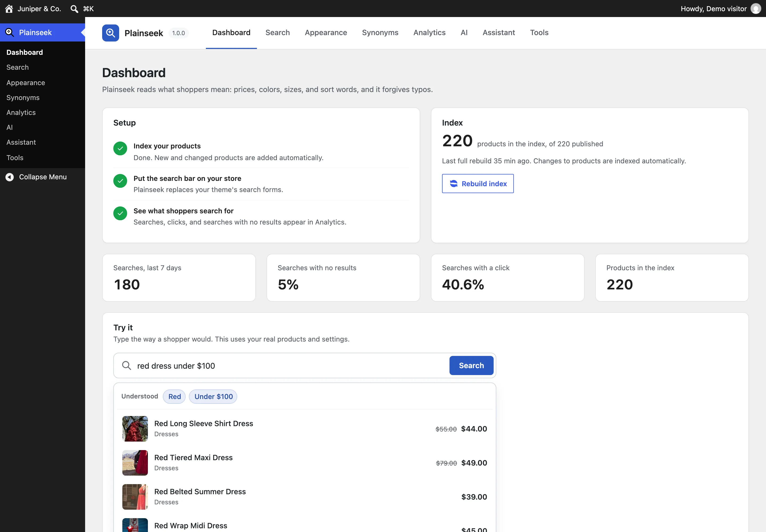Click the blue Search button in Try it
The height and width of the screenshot is (532, 766).
[471, 366]
